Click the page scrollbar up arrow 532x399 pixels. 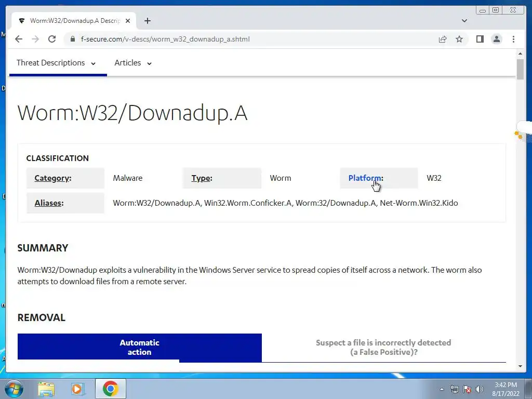[520, 54]
